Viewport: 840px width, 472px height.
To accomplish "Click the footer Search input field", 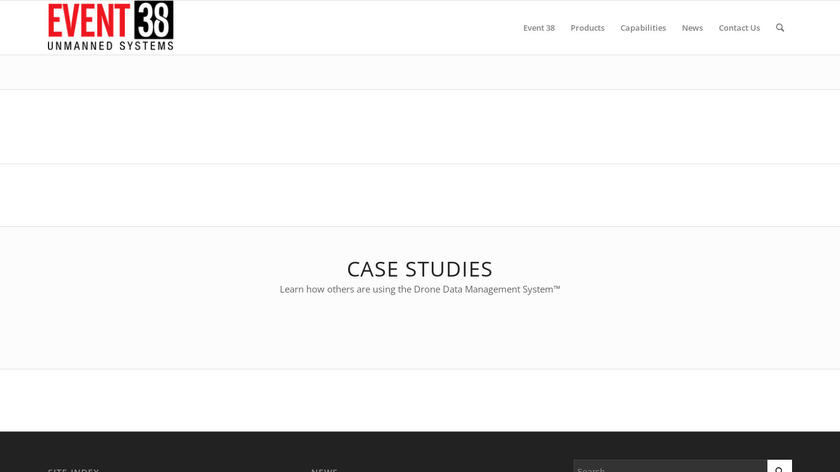I will pyautogui.click(x=670, y=466).
